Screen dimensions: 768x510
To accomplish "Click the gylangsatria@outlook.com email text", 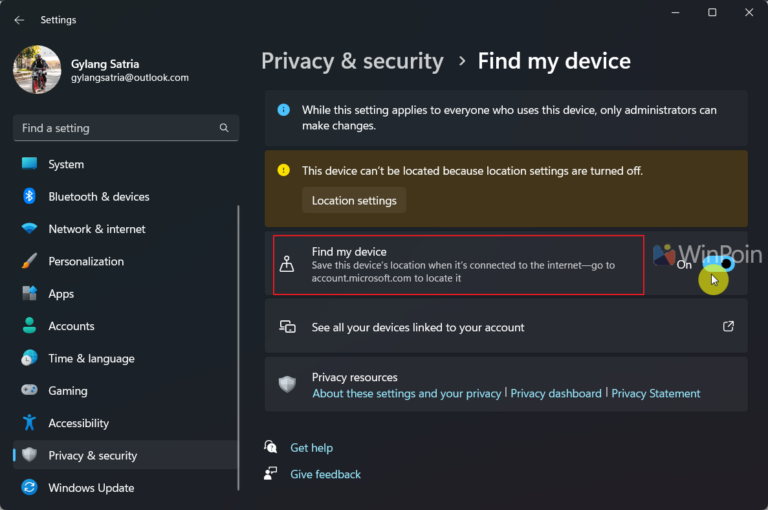I will tap(130, 78).
